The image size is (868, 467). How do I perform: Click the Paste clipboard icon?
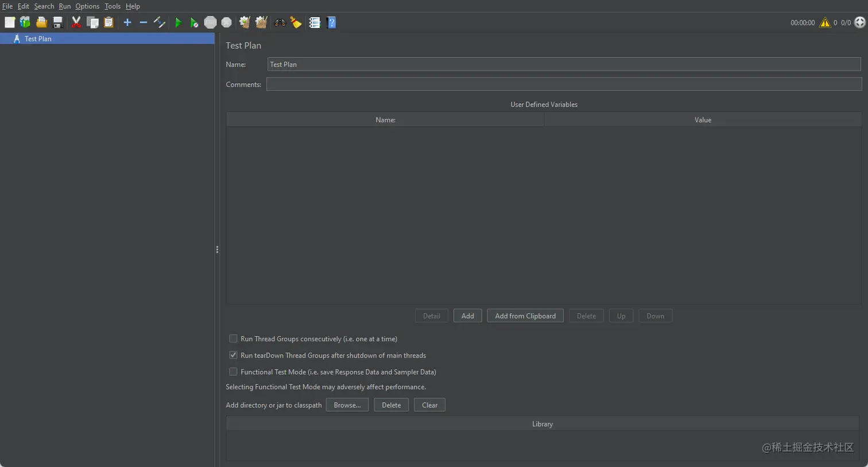[108, 22]
